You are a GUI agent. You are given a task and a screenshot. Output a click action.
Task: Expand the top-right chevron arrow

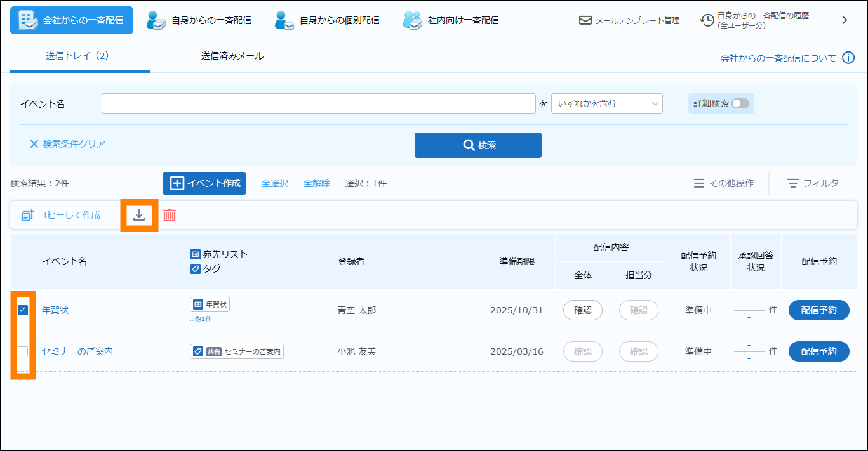pyautogui.click(x=845, y=20)
